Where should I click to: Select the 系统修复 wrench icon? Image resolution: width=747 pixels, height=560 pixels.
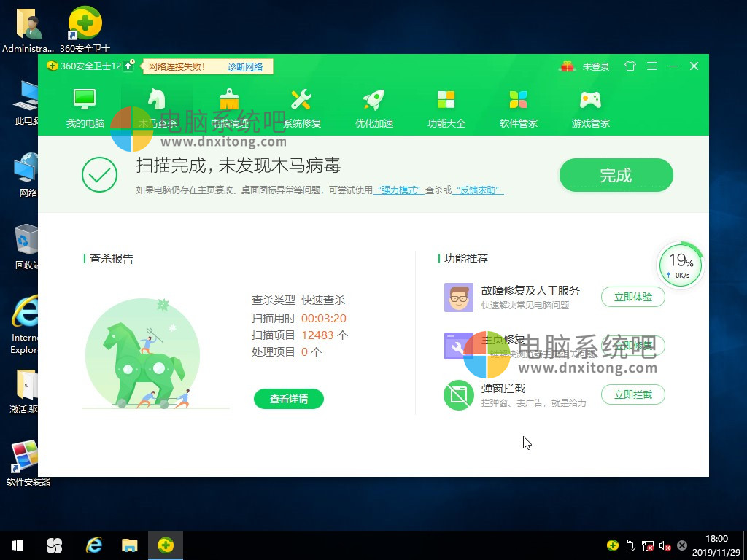click(301, 108)
